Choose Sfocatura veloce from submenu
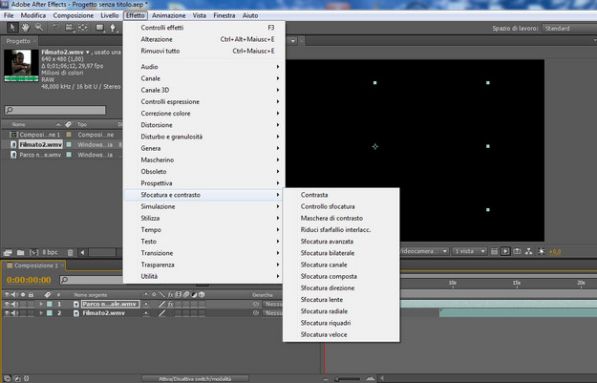 [324, 335]
